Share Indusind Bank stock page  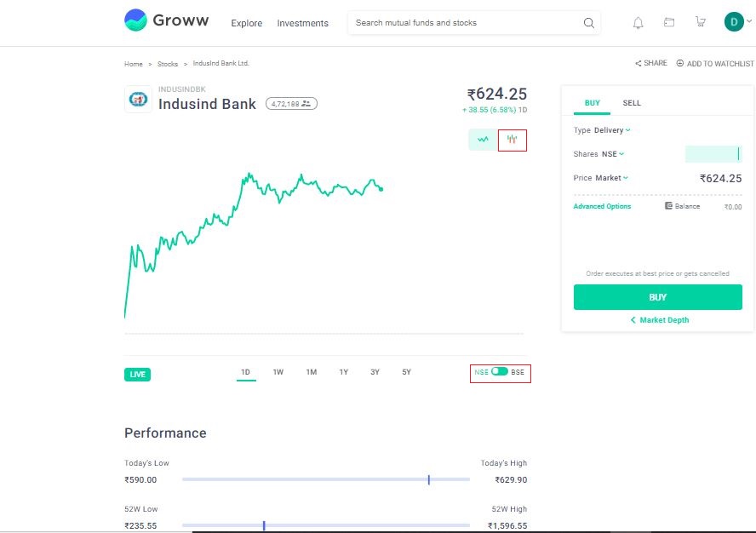click(x=650, y=62)
